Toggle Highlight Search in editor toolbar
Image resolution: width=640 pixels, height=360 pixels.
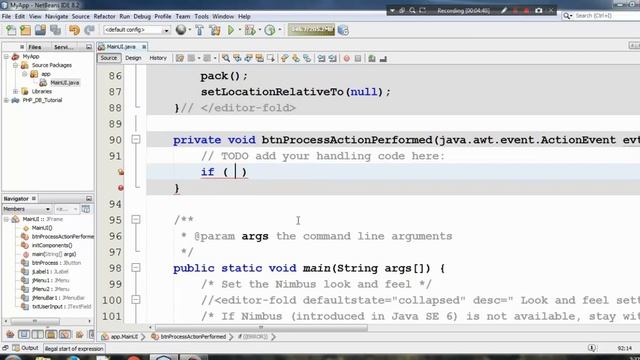(259, 58)
